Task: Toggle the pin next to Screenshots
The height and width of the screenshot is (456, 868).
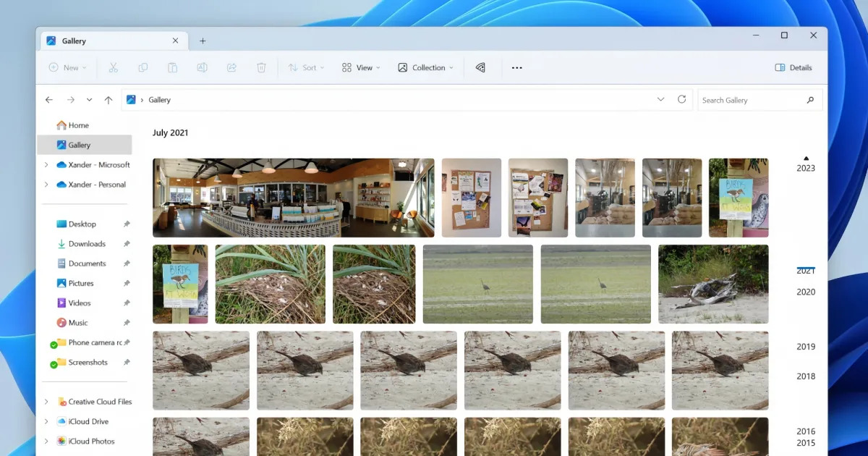Action: [x=127, y=362]
